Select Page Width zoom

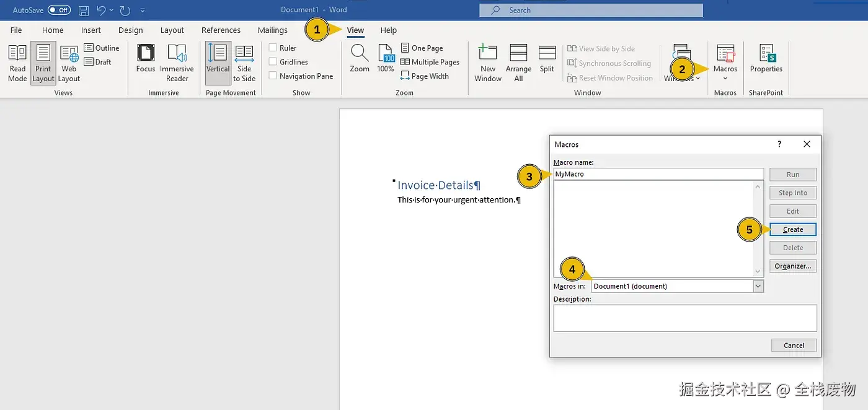click(425, 76)
